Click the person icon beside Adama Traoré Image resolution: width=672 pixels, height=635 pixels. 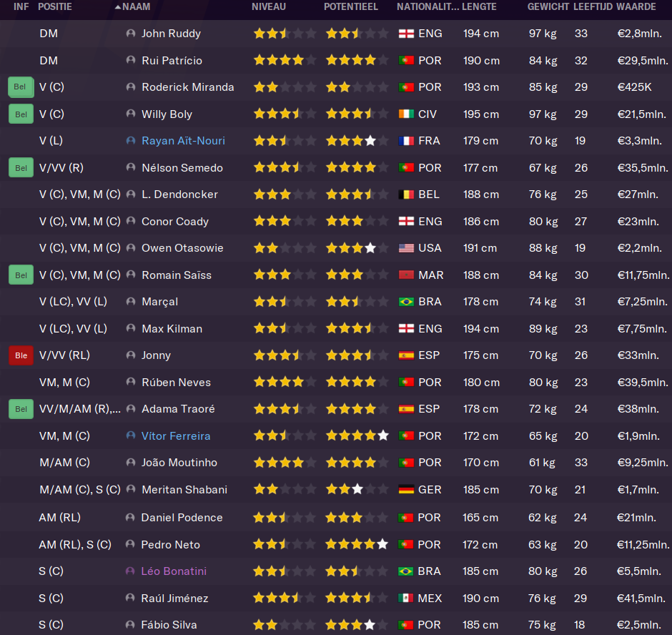(131, 408)
